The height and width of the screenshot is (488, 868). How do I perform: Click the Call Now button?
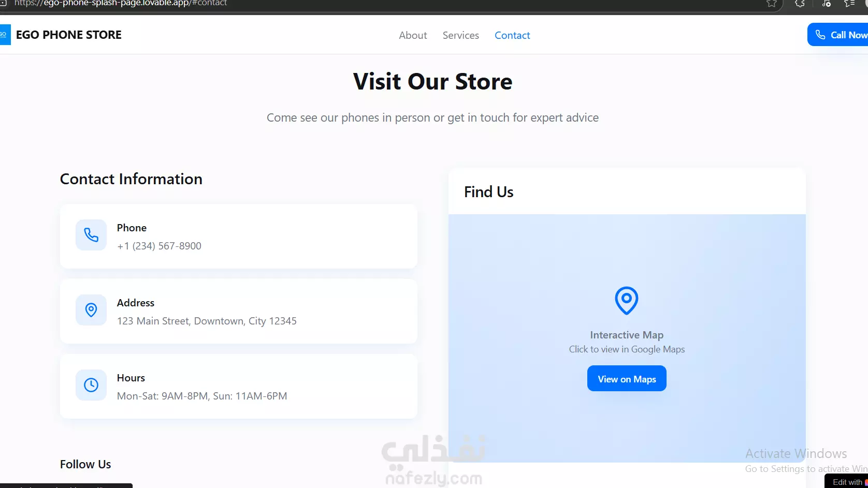click(838, 35)
